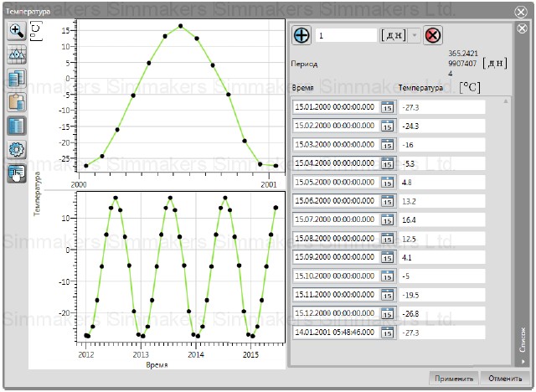Click the Время column header
The width and height of the screenshot is (536, 392).
(x=303, y=88)
